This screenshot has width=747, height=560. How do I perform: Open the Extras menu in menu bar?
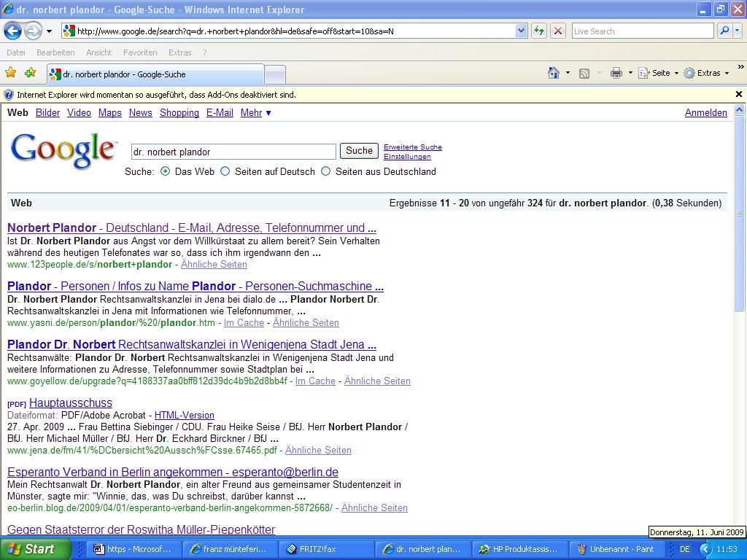tap(179, 52)
